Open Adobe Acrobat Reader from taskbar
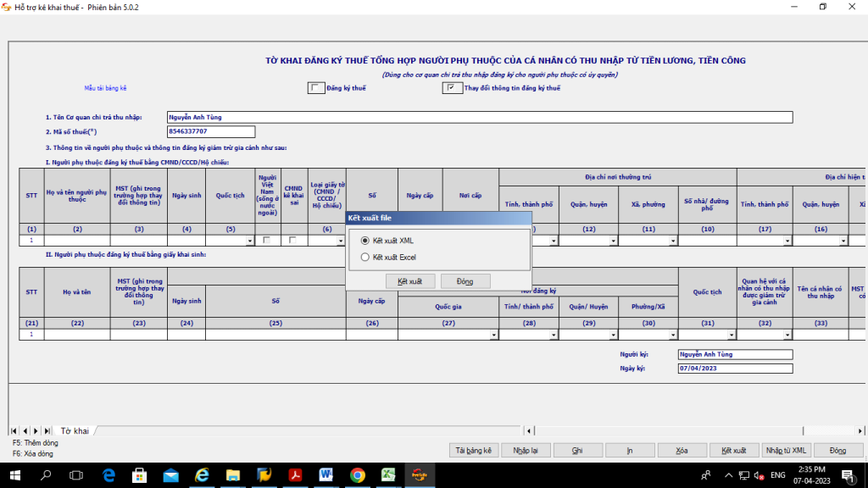The width and height of the screenshot is (868, 488). tap(295, 475)
